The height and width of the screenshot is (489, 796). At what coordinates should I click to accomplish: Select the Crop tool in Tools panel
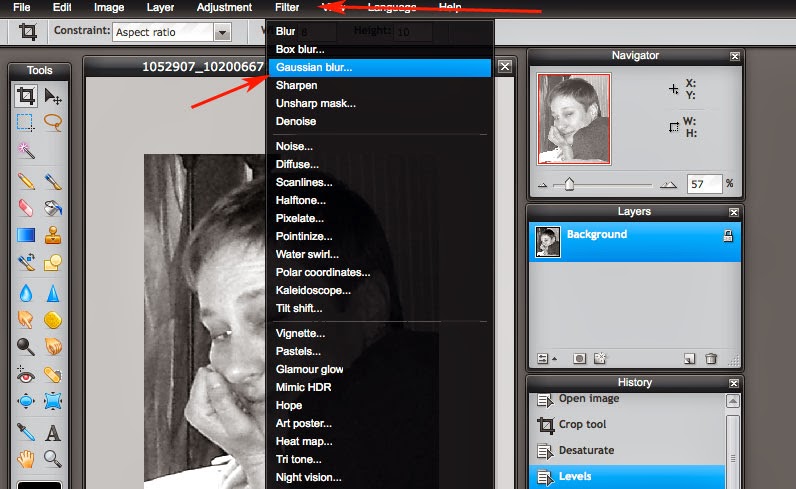pos(26,95)
